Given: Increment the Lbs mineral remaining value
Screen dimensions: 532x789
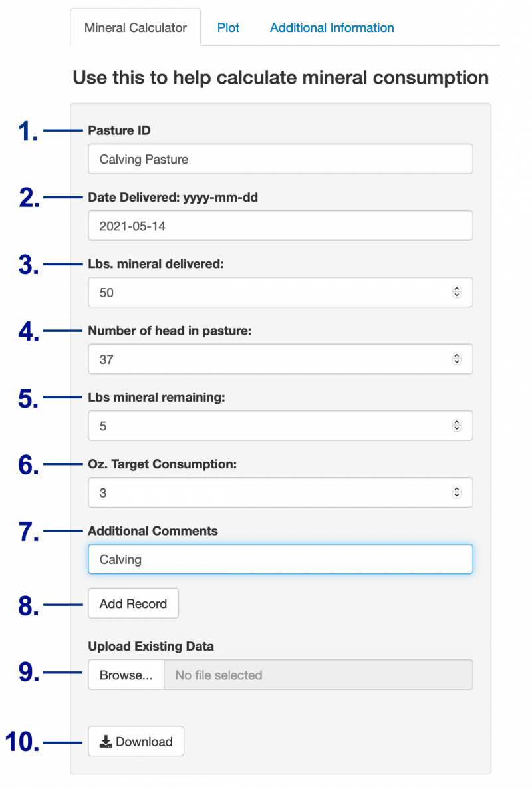Looking at the screenshot, I should point(457,422).
